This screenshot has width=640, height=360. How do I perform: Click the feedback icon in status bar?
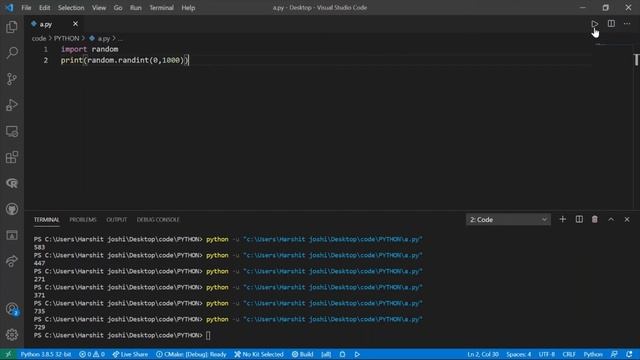click(x=614, y=354)
